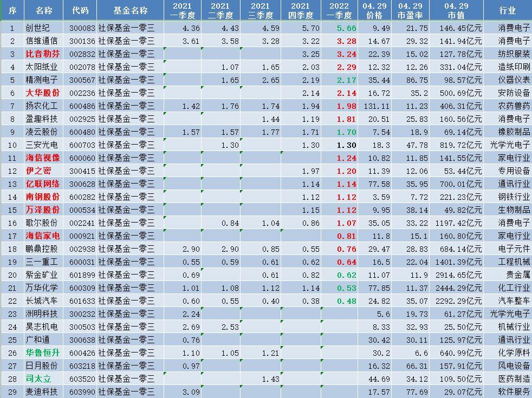Click the stock name 盈趣科技

click(x=42, y=119)
